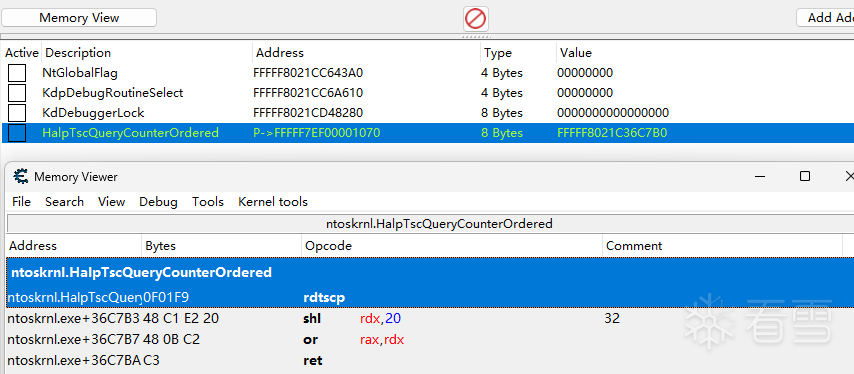
Task: Toggle the KdDebuggerLock active checkbox
Action: point(17,113)
